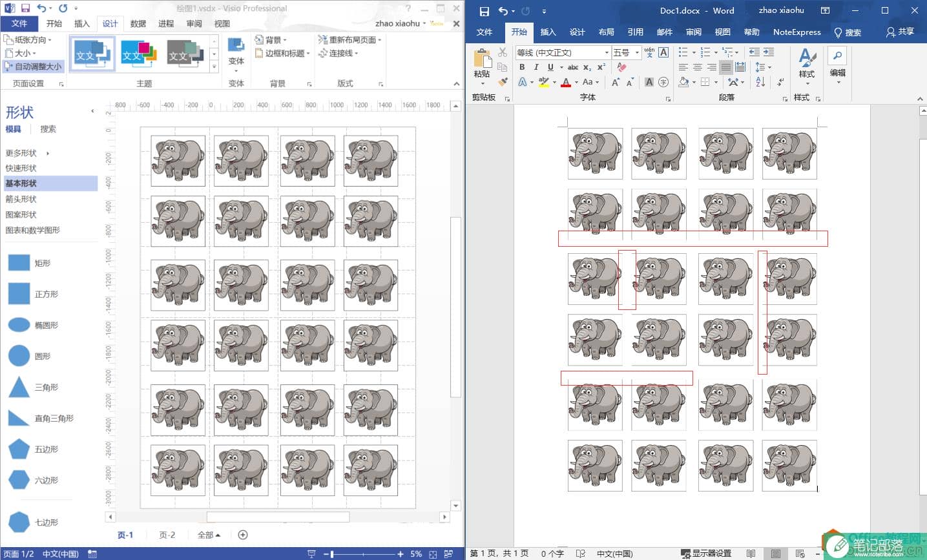Screen dimensions: 927x560
Task: Click the Find magnifier icon above 编辑
Action: pos(837,56)
